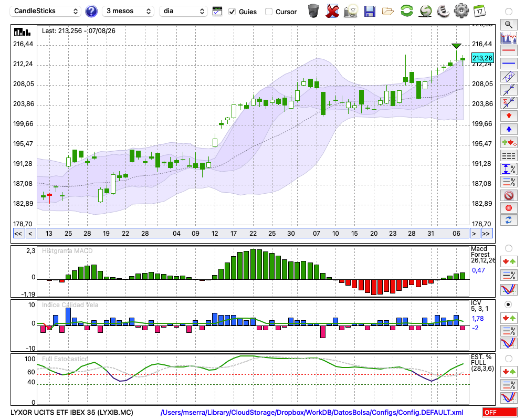Click the magnifier zoom tool

509,24
